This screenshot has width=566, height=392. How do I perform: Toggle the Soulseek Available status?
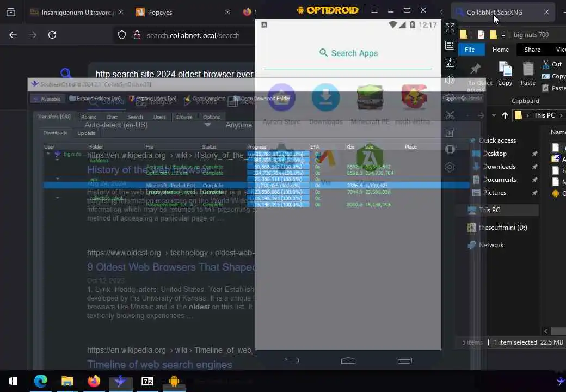coord(47,99)
